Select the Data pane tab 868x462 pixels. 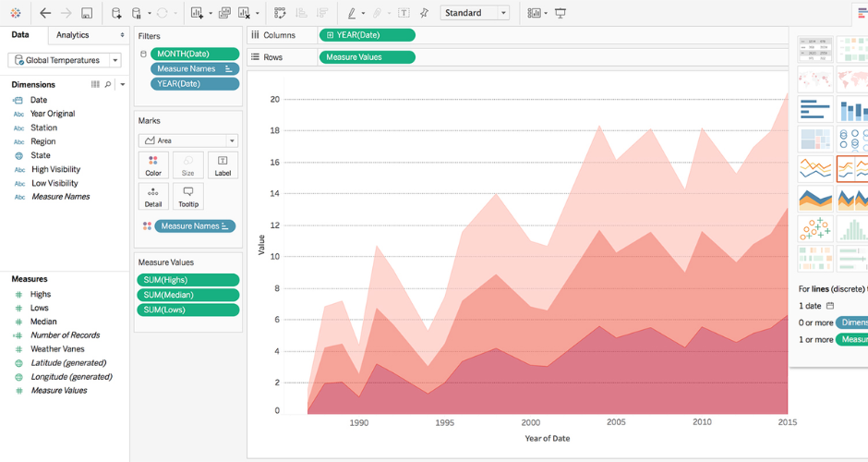pyautogui.click(x=20, y=35)
